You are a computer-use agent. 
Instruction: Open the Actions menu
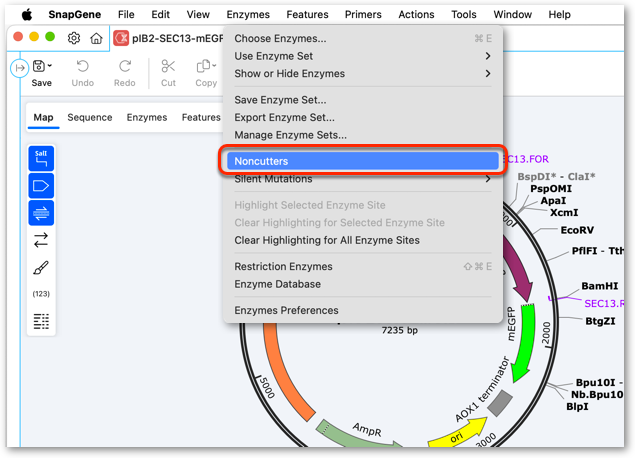416,15
